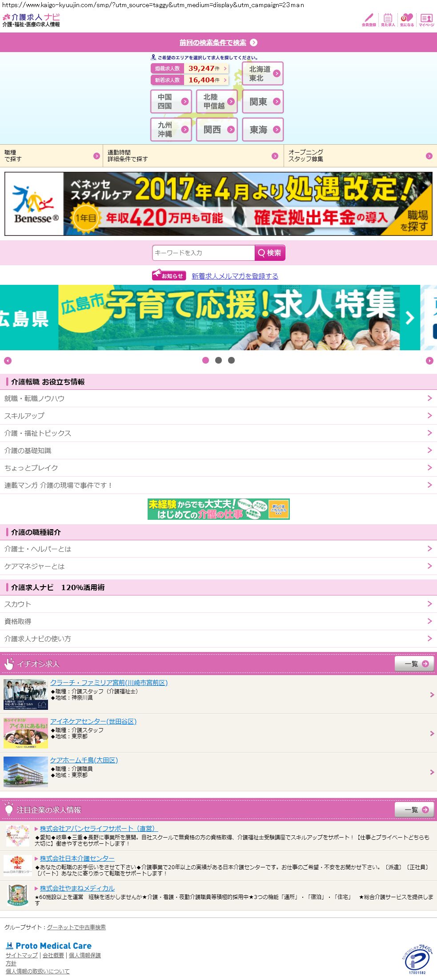Image resolution: width=437 pixels, height=980 pixels.
Task: Select 関西 region button
Action: [217, 130]
